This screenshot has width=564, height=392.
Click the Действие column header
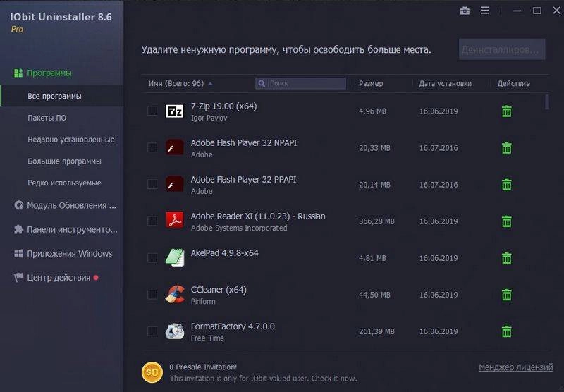514,83
